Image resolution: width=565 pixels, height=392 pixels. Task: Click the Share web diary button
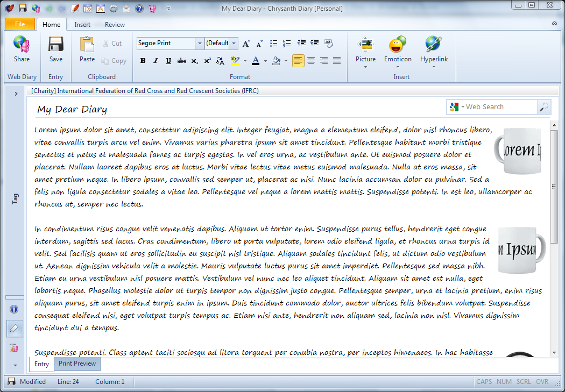[22, 50]
